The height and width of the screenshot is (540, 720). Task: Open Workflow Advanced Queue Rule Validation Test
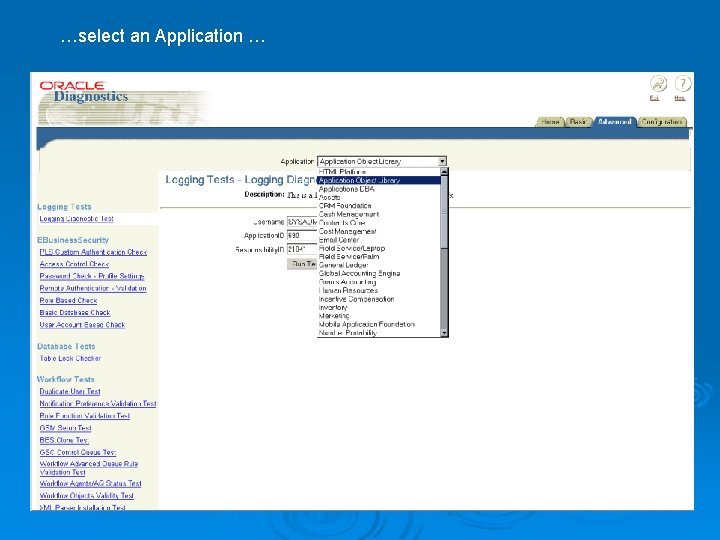coord(89,468)
